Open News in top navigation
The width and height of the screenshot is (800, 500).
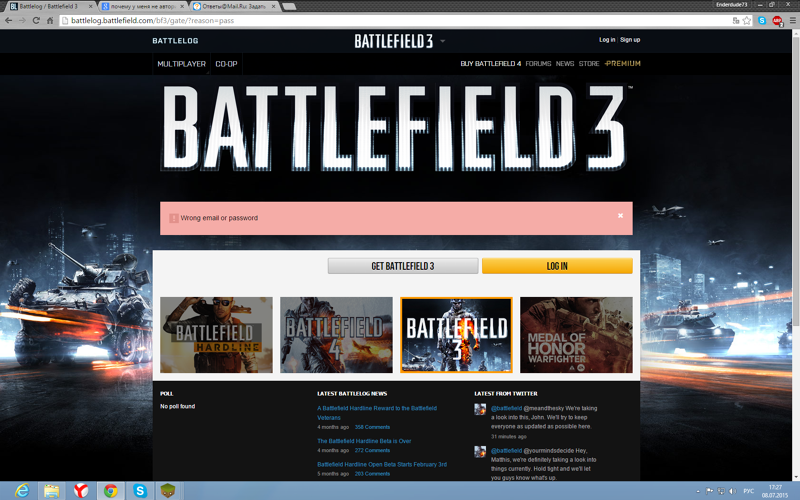point(565,64)
